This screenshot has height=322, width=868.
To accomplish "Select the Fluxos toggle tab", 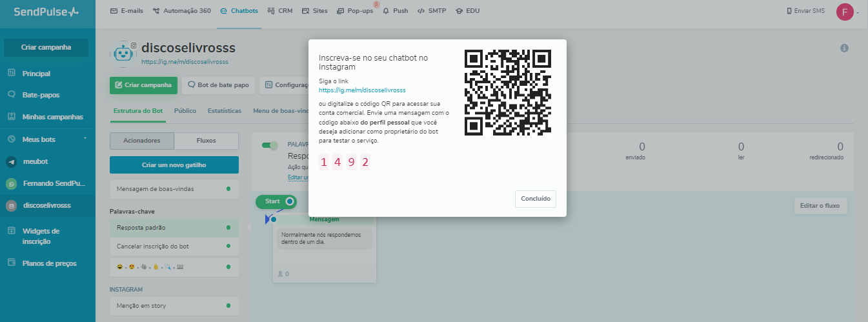I will (x=207, y=140).
